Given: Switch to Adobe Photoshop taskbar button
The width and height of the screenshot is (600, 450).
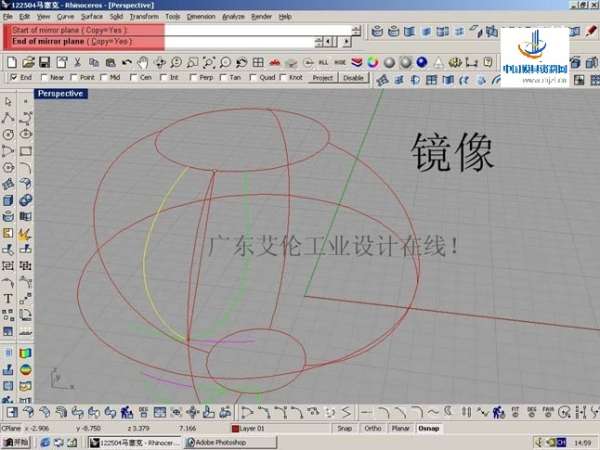Looking at the screenshot, I should (230, 442).
